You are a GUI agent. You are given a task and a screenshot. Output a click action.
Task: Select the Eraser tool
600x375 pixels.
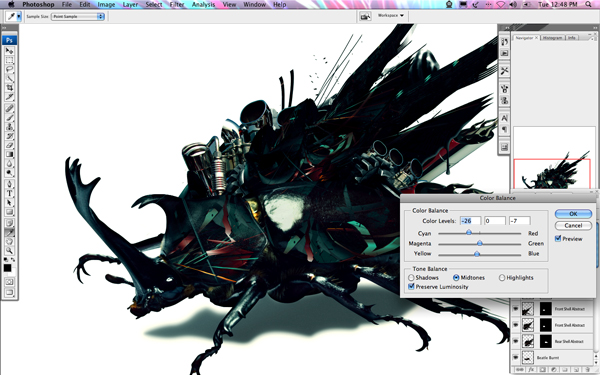(9, 145)
